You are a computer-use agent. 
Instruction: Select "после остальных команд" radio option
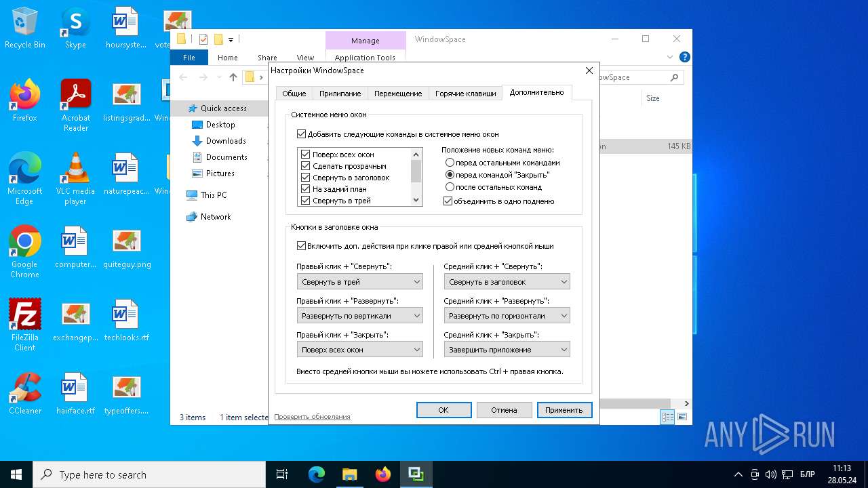click(x=450, y=187)
